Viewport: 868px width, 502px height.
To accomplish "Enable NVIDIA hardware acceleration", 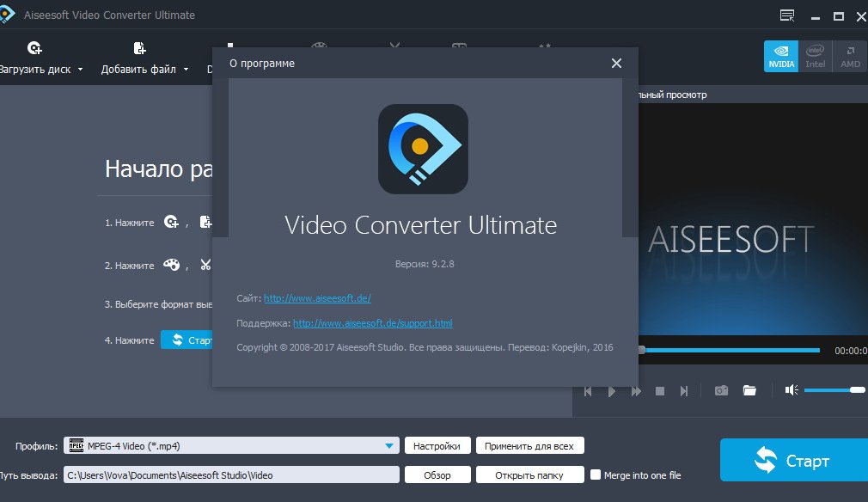I will coord(781,56).
